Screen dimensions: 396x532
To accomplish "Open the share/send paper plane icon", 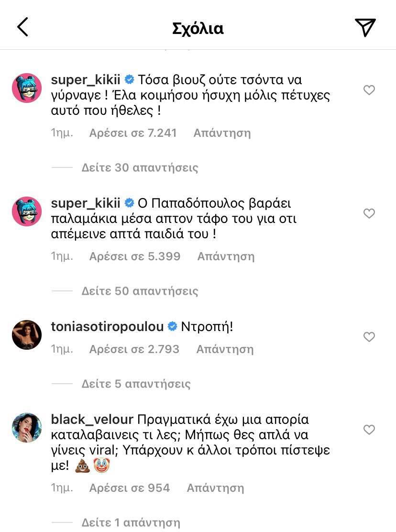I will point(365,28).
